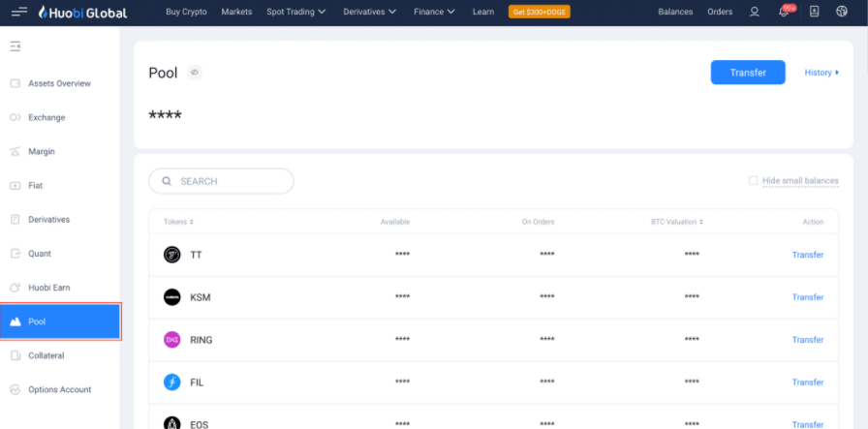Click Transfer link for FIL
Image resolution: width=868 pixels, height=429 pixels.
click(x=808, y=383)
